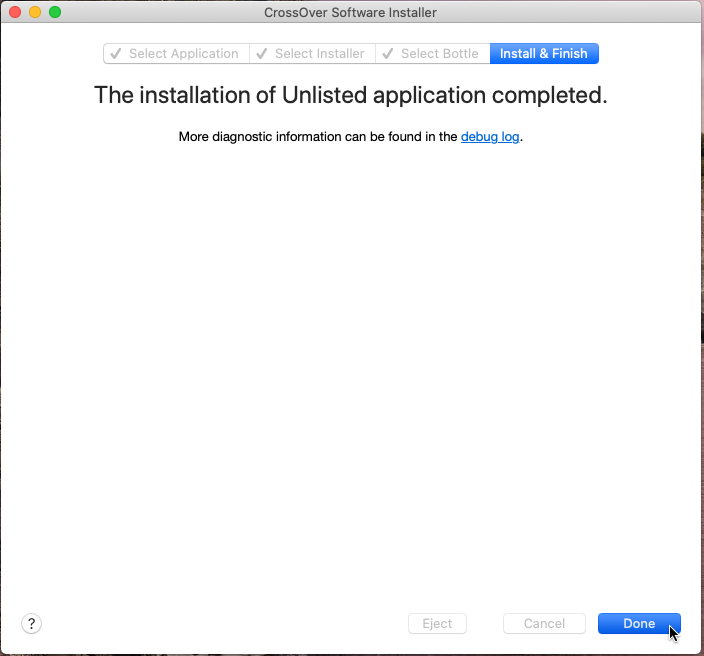This screenshot has width=704, height=656.
Task: Select the Install & Finish tab
Action: coord(544,53)
